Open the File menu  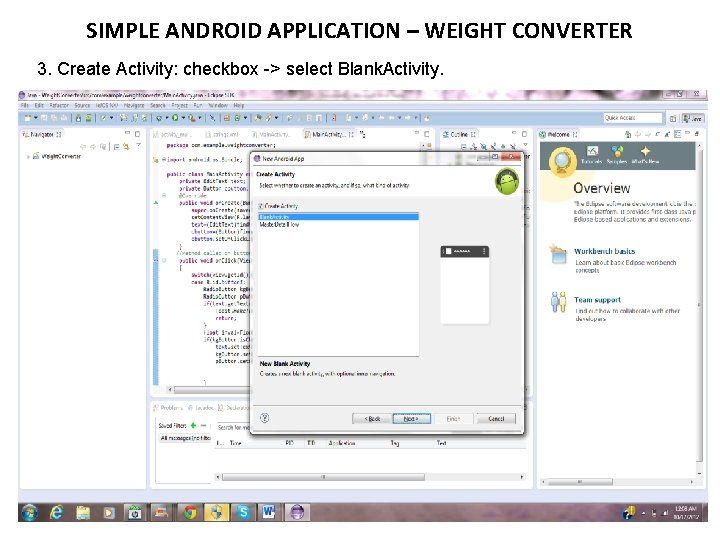tap(25, 106)
